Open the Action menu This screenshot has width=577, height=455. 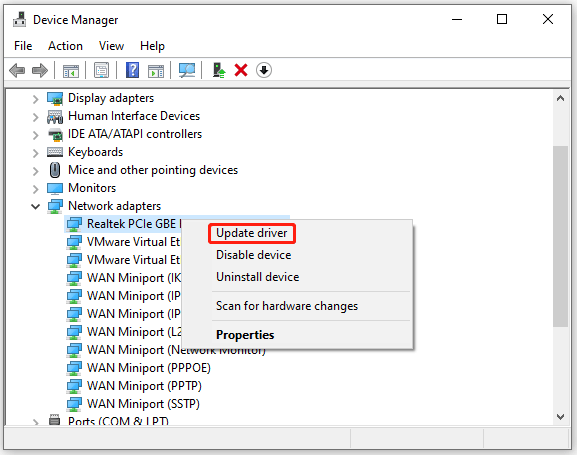(x=65, y=46)
